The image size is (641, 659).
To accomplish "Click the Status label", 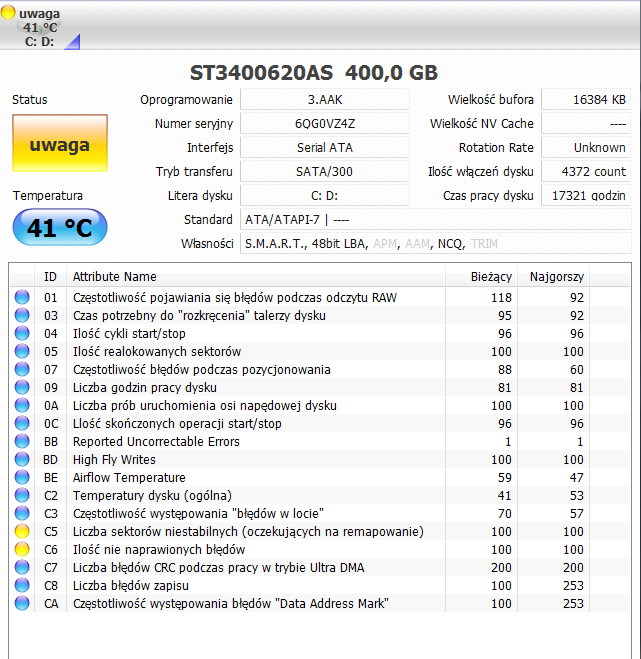I will coord(29,100).
